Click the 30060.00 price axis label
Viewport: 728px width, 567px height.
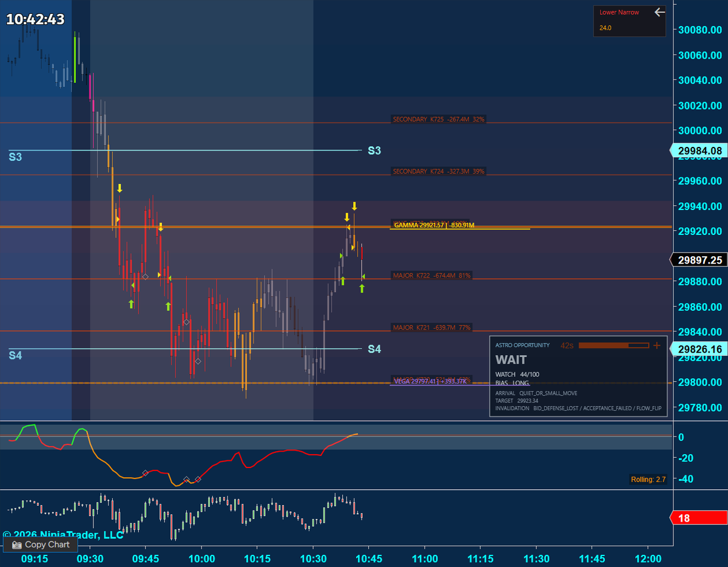[x=700, y=55]
